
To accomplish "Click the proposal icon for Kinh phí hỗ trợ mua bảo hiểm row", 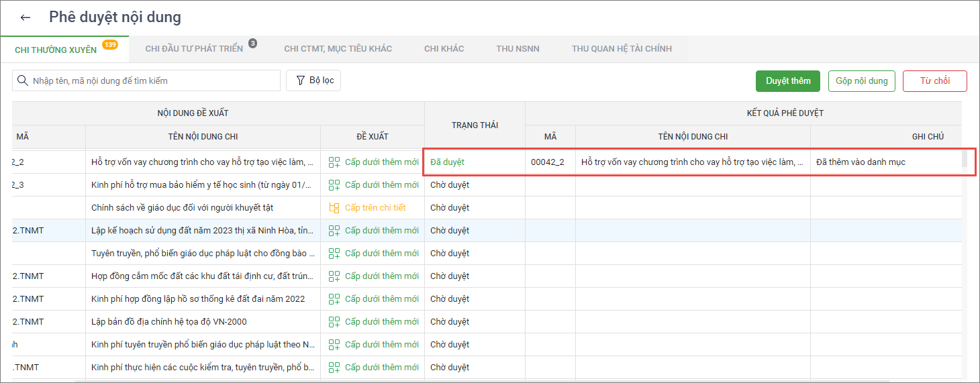I will [334, 185].
